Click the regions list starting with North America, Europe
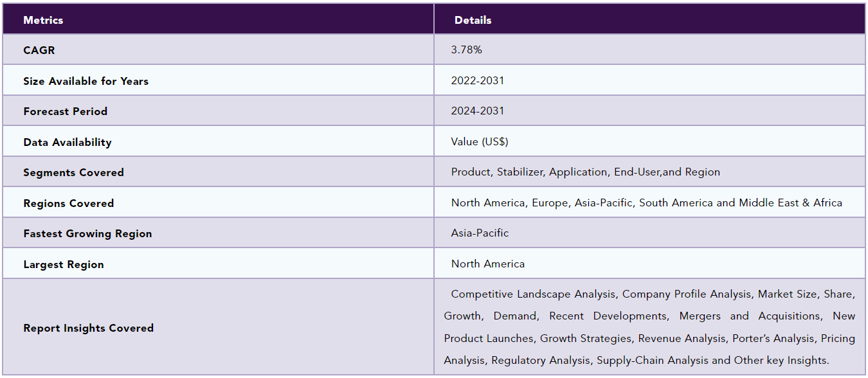868x378 pixels. coord(647,203)
